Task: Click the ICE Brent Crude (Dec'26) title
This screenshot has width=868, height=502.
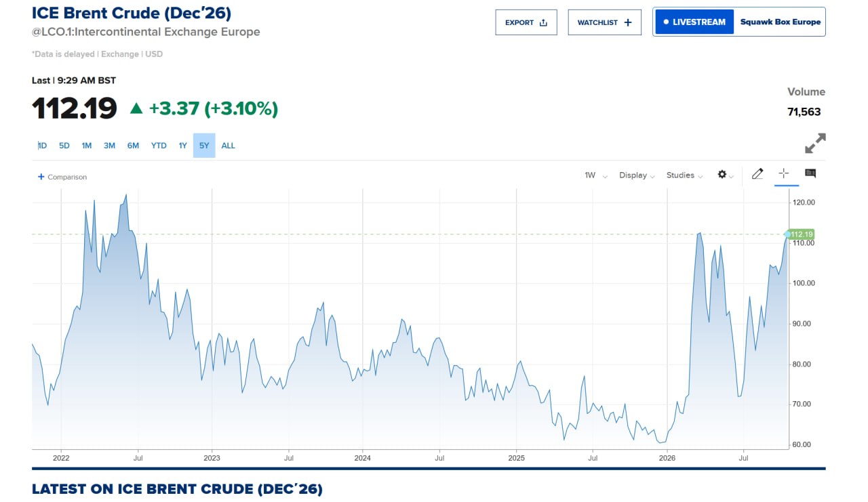Action: point(132,13)
